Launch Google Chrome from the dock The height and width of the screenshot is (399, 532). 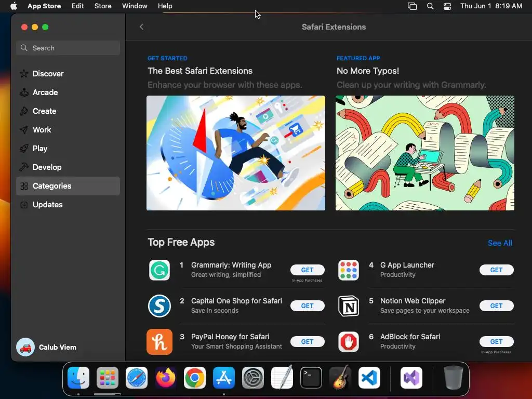click(195, 378)
